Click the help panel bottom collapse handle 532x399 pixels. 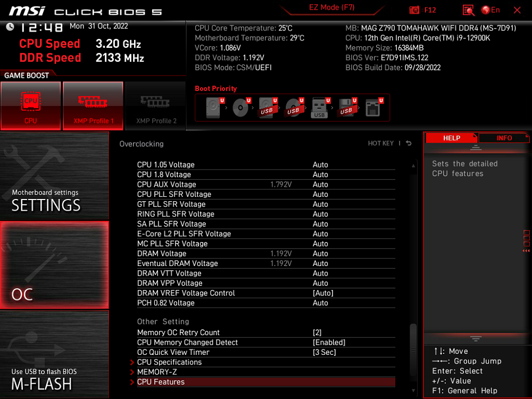476,338
